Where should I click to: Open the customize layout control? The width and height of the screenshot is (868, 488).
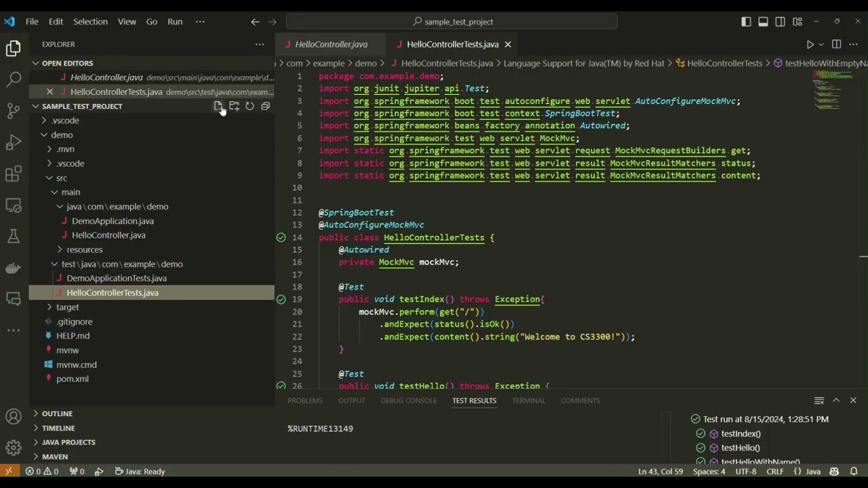797,22
